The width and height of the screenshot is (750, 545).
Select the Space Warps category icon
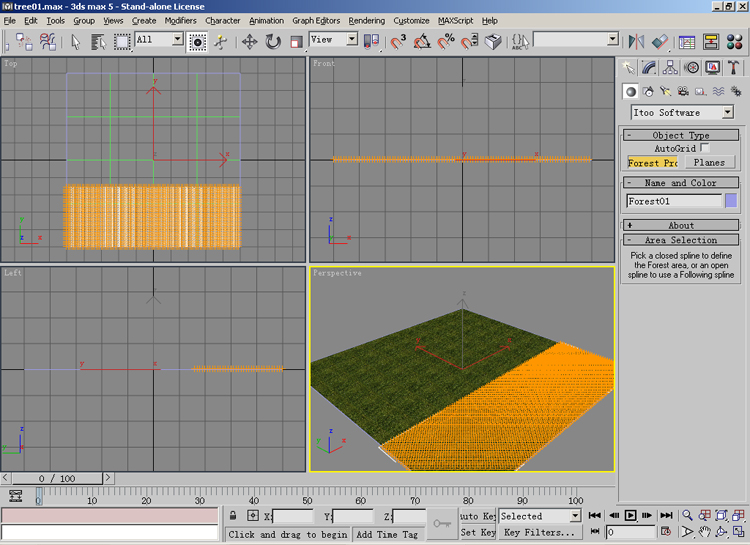coord(718,91)
